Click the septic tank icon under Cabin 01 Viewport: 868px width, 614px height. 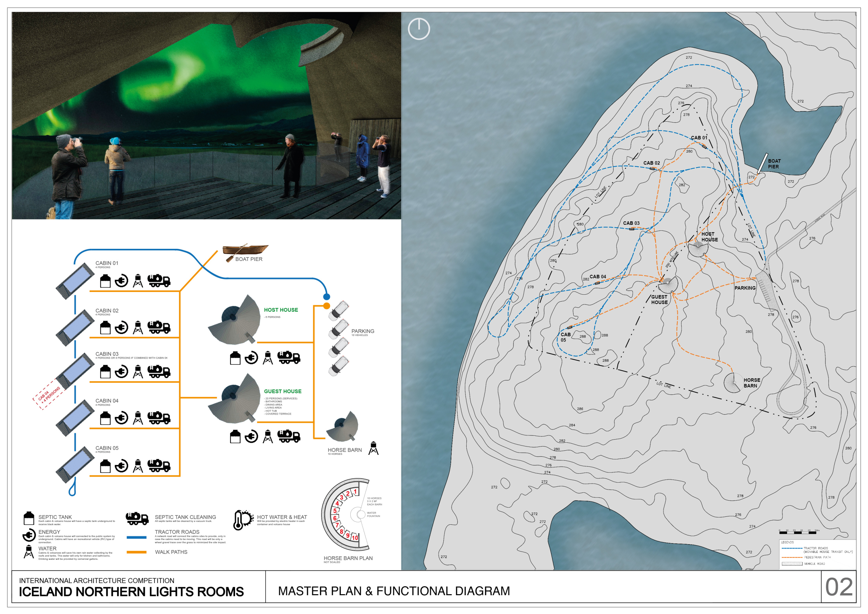pyautogui.click(x=105, y=281)
